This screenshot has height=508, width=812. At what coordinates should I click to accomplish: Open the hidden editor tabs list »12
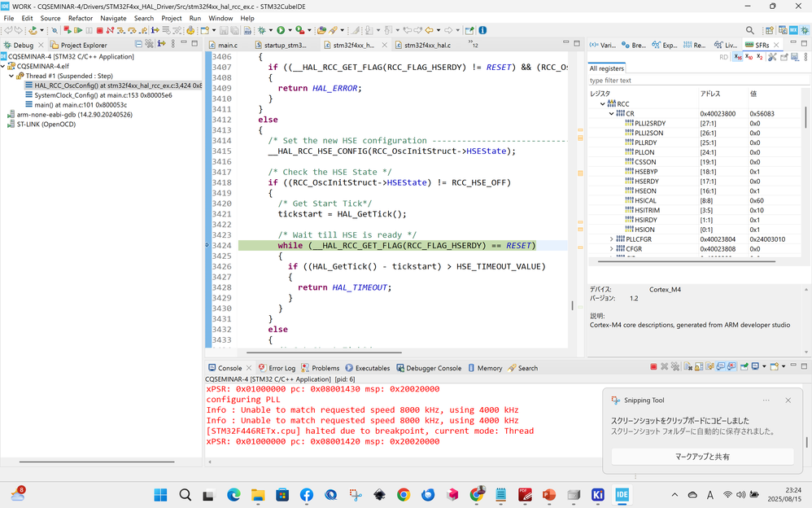click(x=474, y=45)
